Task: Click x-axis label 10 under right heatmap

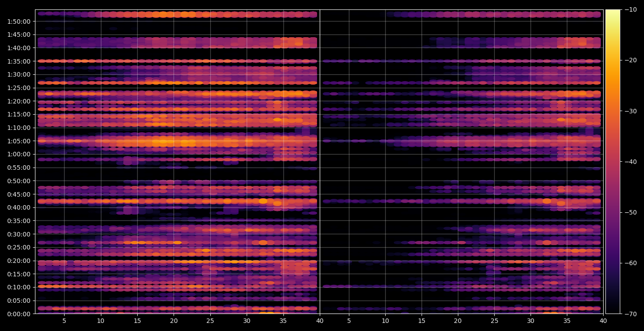Action: coord(385,321)
